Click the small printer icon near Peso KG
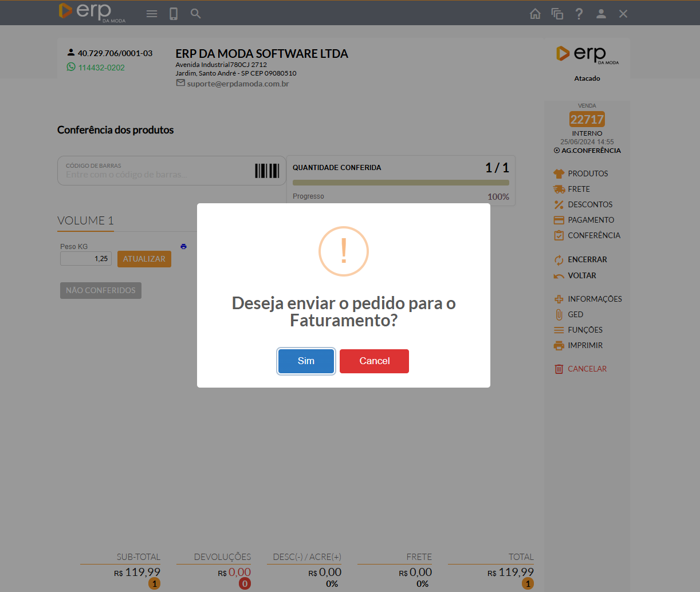This screenshot has width=700, height=592. click(183, 246)
